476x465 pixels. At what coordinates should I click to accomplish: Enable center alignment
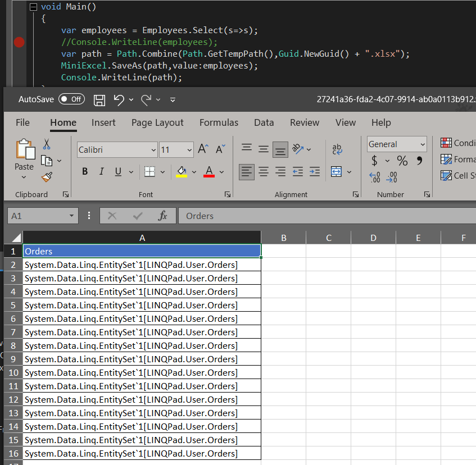[263, 171]
